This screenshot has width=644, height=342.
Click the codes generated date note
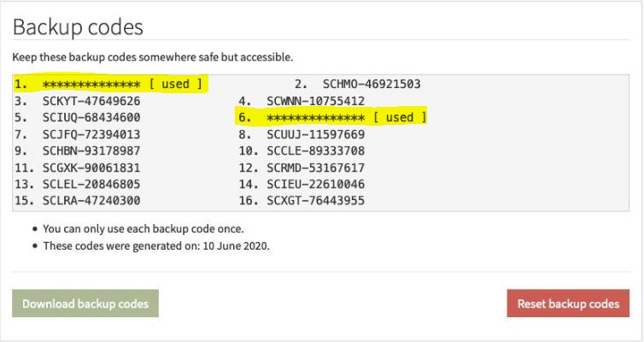point(156,246)
